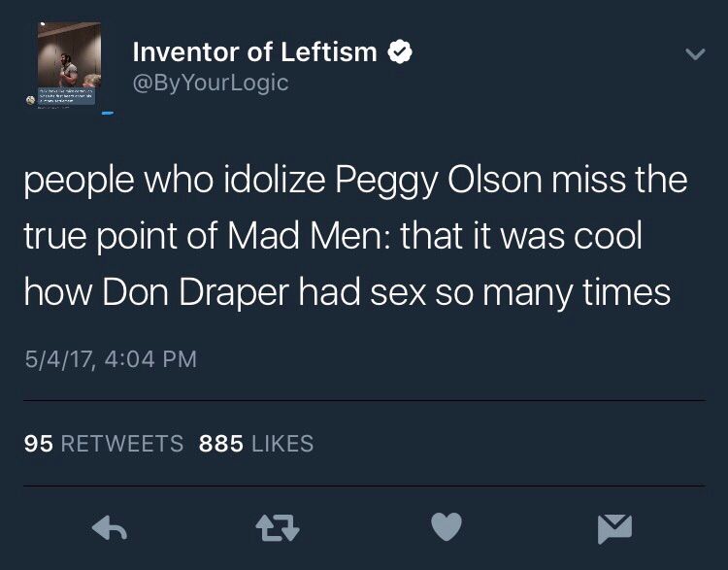
Task: Click the verified checkmark badge
Action: point(398,52)
